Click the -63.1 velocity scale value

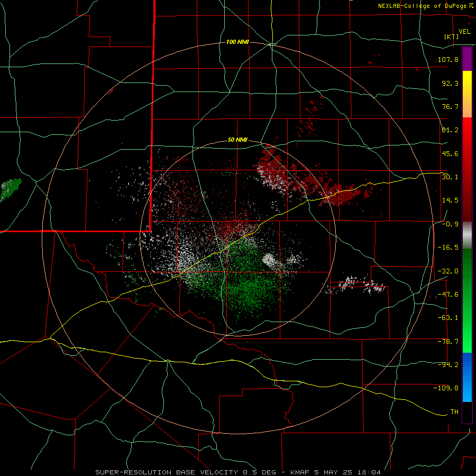448,318
